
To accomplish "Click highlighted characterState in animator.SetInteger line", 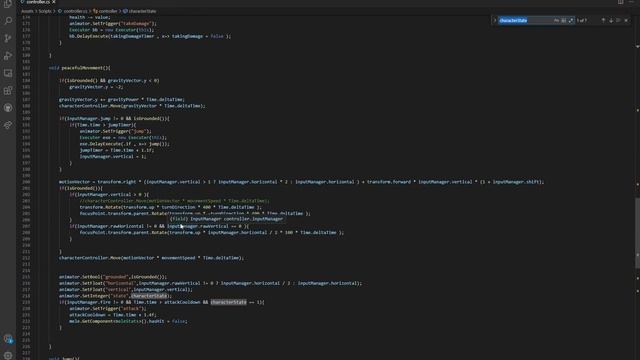I will (x=149, y=296).
